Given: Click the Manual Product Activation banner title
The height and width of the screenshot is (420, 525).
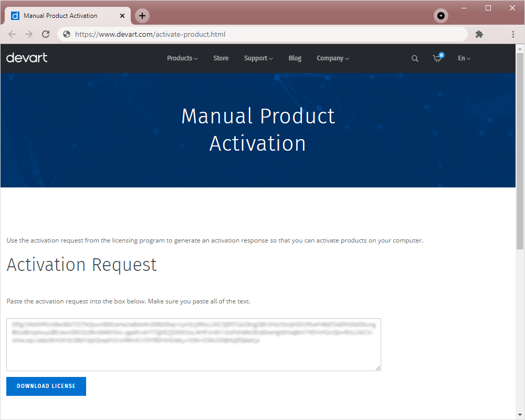Looking at the screenshot, I should pyautogui.click(x=258, y=130).
